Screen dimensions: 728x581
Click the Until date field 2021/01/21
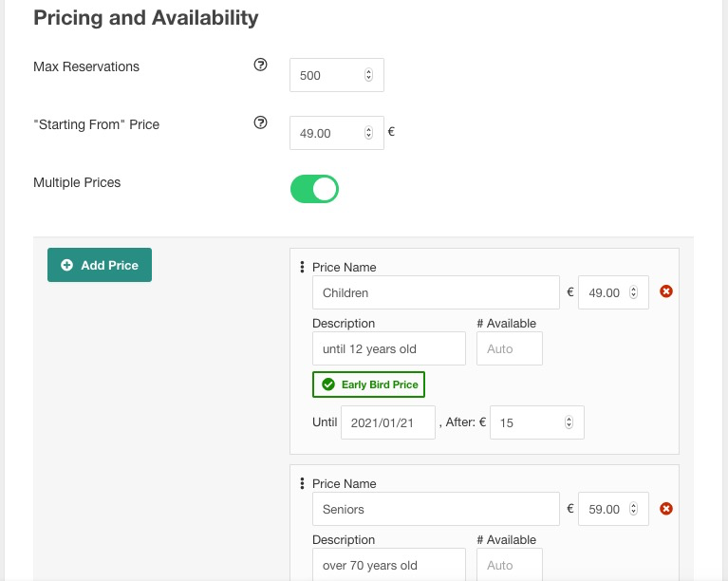[x=387, y=422]
